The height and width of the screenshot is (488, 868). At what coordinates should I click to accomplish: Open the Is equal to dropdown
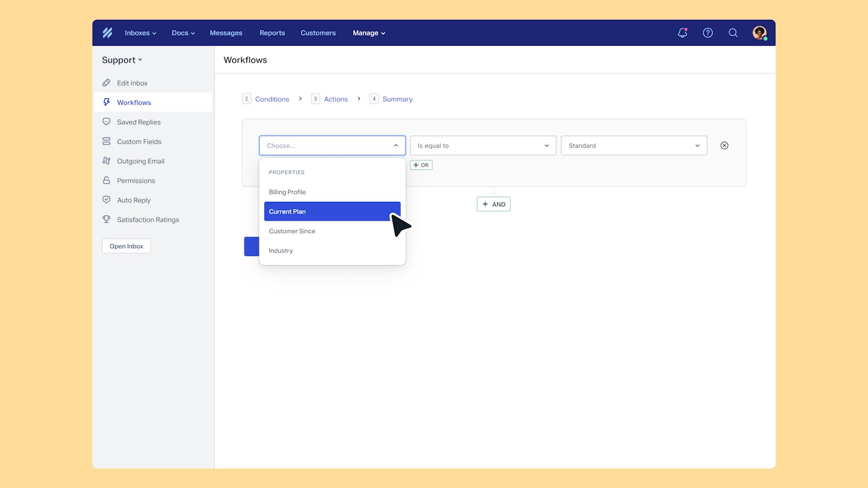point(483,145)
